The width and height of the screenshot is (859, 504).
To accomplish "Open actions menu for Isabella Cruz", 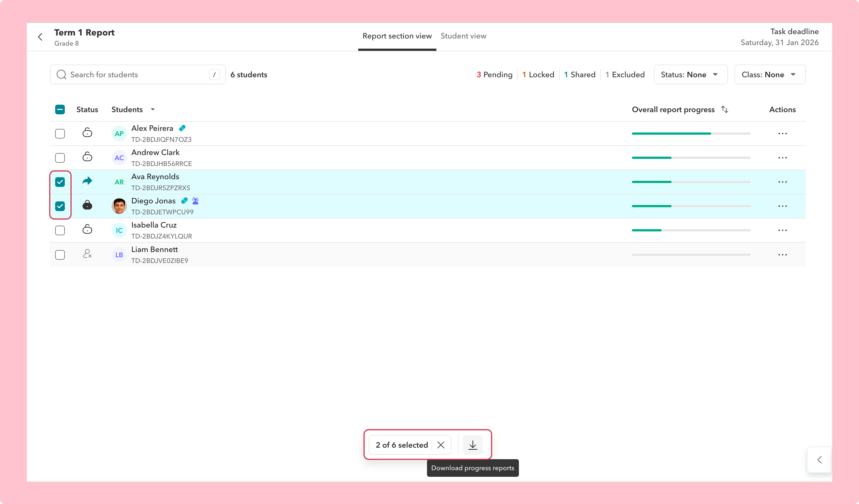I will click(x=783, y=230).
